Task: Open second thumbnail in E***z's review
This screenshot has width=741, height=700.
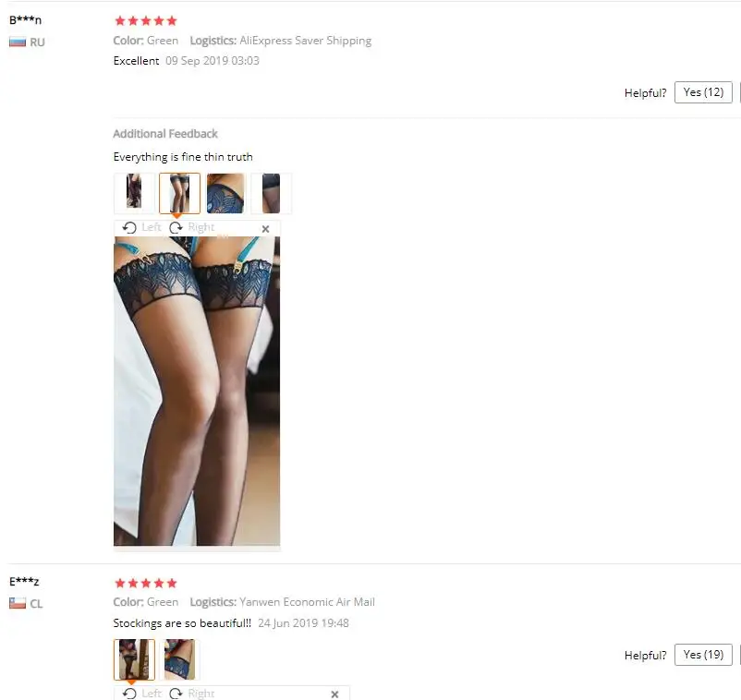Action: pos(179,659)
